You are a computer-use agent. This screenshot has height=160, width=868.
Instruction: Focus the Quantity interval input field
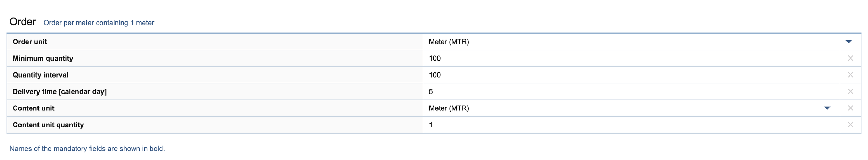click(x=631, y=75)
